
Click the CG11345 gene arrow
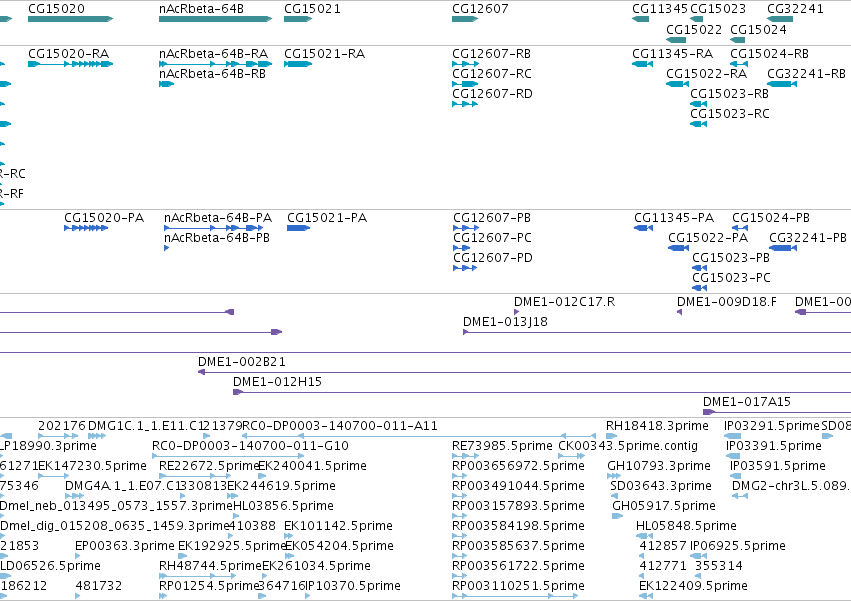[x=640, y=19]
